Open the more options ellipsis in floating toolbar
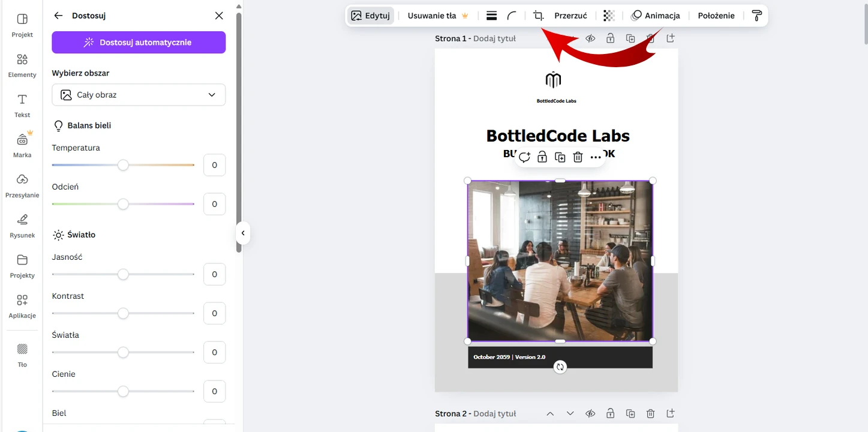The height and width of the screenshot is (432, 868). point(595,157)
